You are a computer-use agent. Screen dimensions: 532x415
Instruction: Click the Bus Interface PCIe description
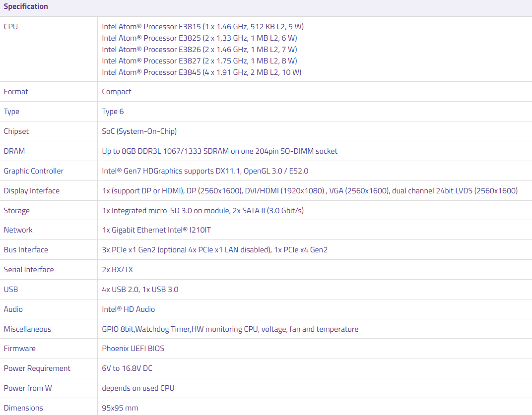pos(214,250)
